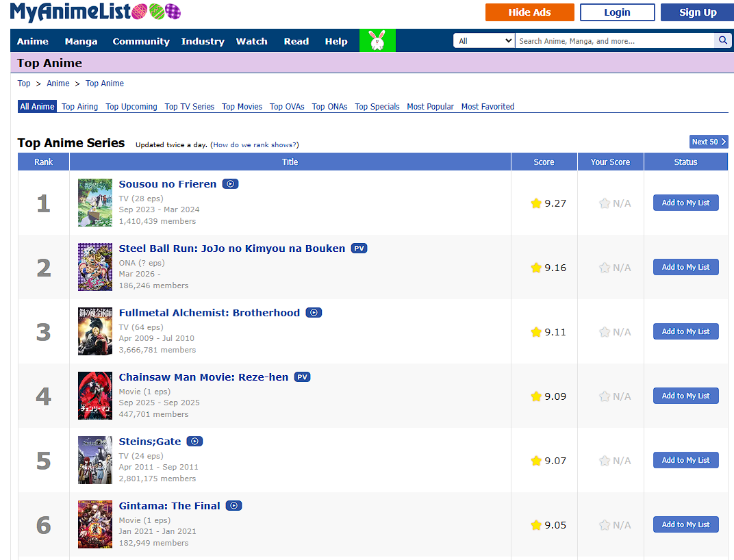The width and height of the screenshot is (734, 560).
Task: Click the Anime breadcrumb link
Action: [58, 84]
